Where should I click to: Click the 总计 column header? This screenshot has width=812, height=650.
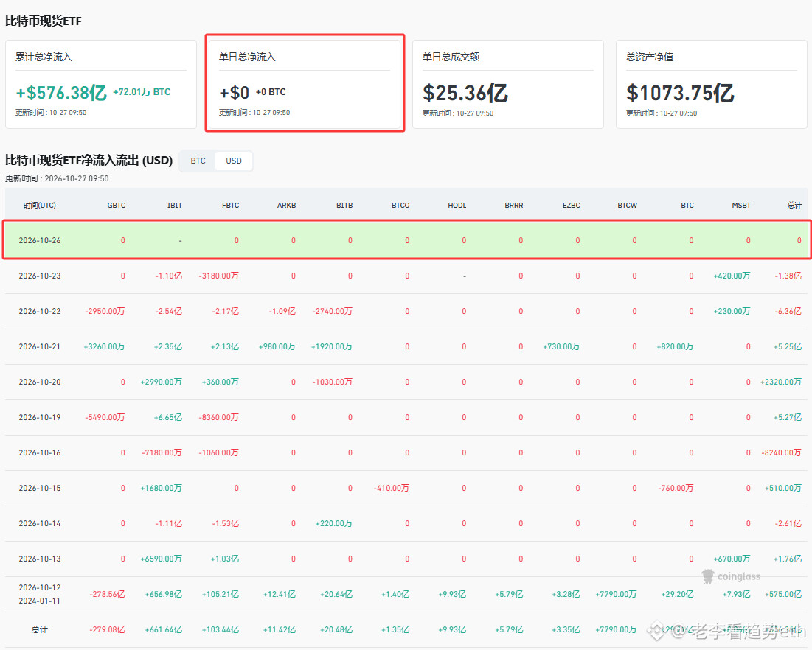tap(794, 206)
